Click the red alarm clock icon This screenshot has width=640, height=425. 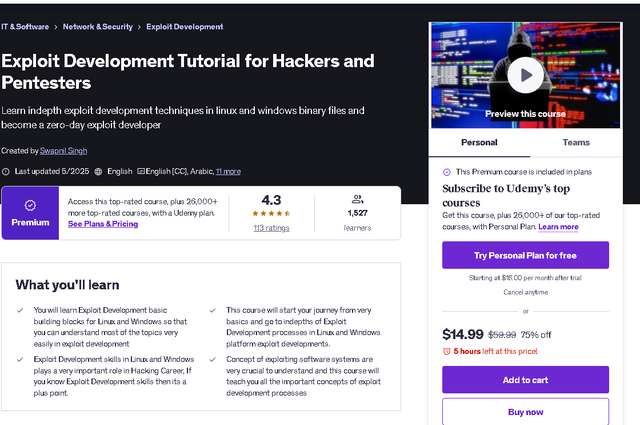(447, 351)
